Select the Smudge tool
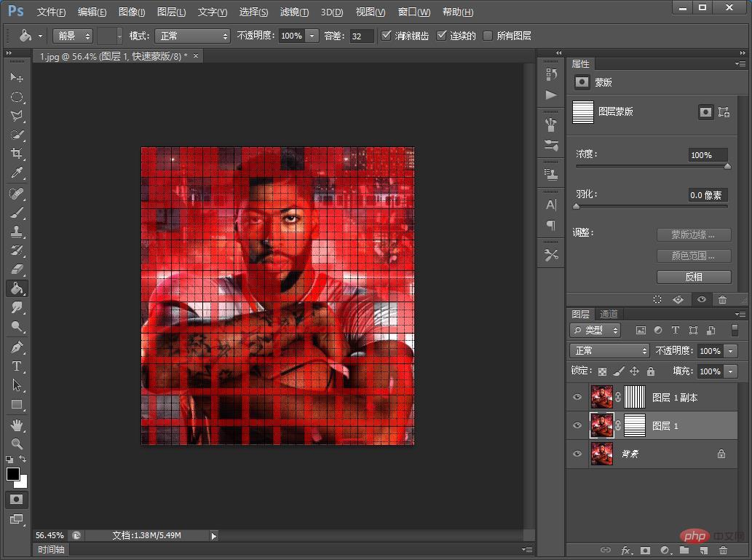The image size is (752, 560). point(16,307)
